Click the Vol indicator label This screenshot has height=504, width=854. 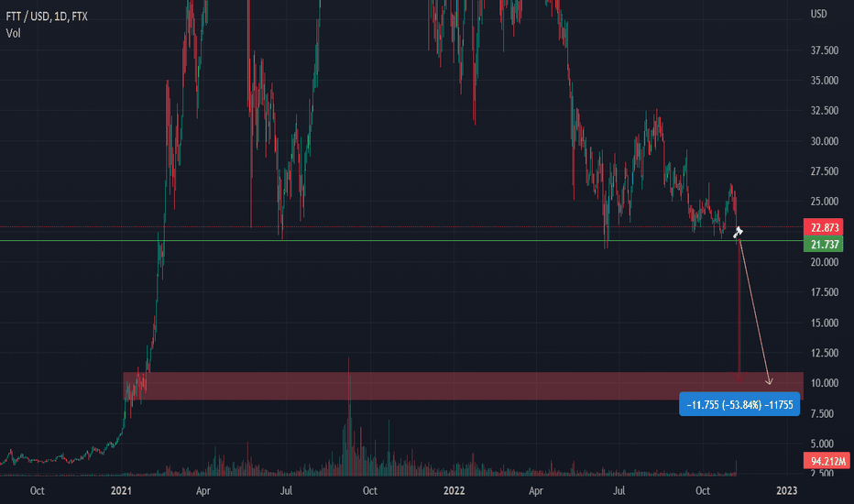coord(13,33)
